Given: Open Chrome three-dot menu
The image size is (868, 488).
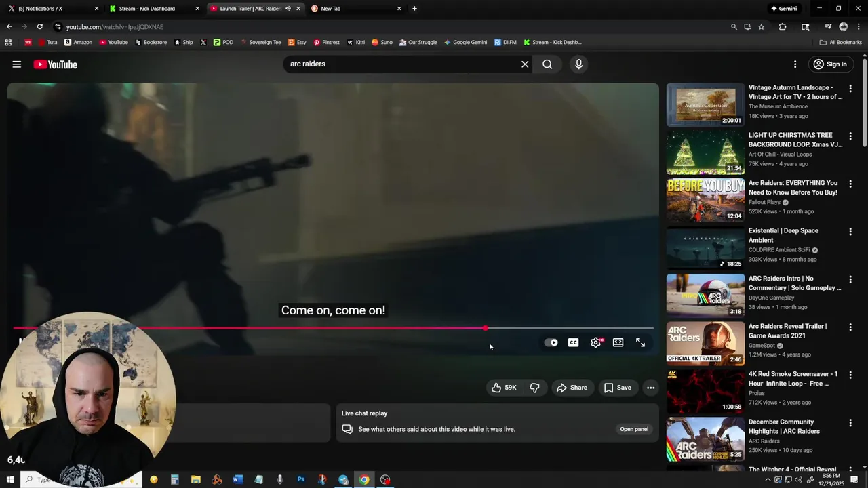Looking at the screenshot, I should [x=859, y=27].
